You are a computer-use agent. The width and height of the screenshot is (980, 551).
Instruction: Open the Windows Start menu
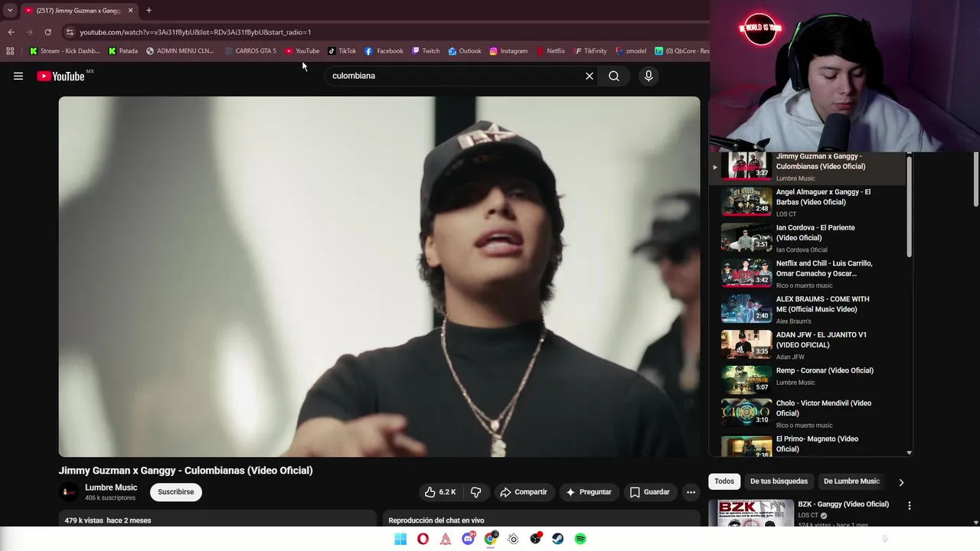point(400,539)
